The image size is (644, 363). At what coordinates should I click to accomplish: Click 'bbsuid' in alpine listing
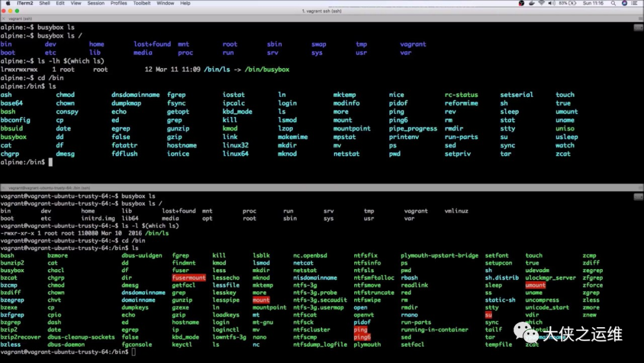pyautogui.click(x=12, y=128)
